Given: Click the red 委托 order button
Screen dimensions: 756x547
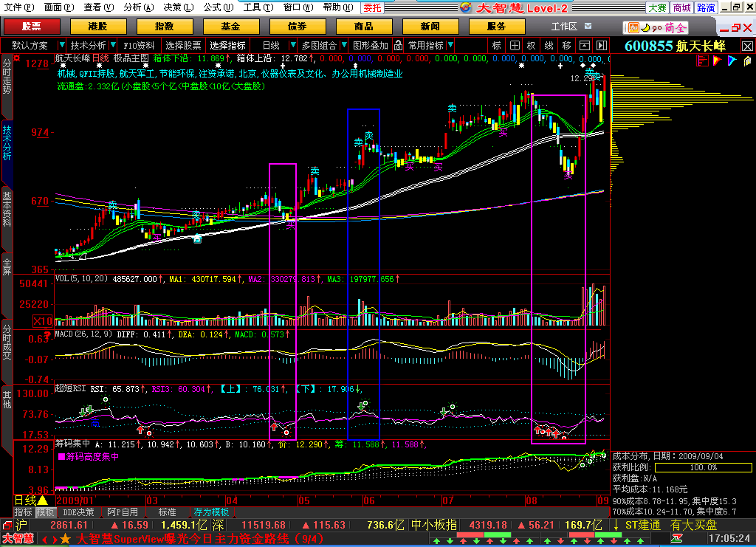Looking at the screenshot, I should (372, 7).
